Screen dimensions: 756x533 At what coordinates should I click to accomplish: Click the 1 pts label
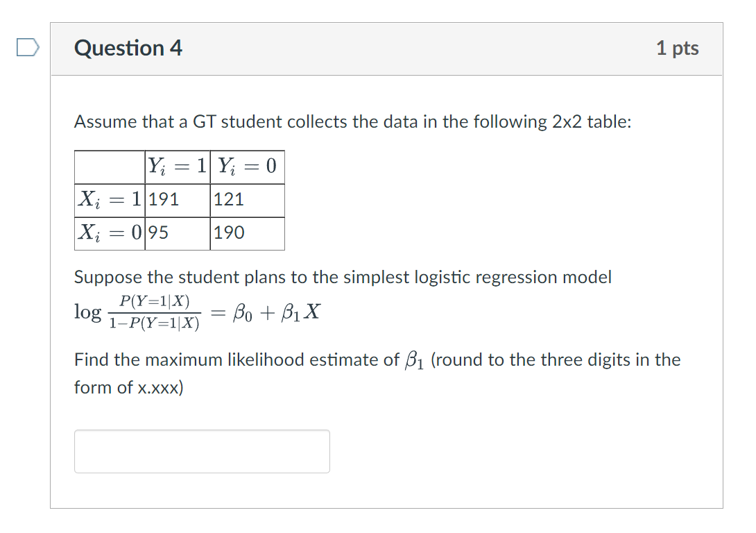[678, 49]
